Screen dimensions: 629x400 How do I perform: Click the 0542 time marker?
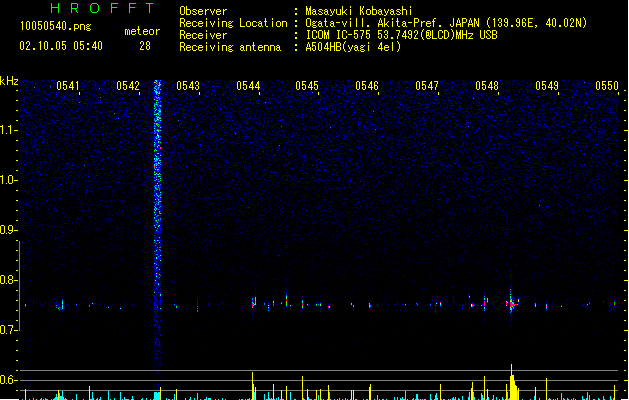coord(128,86)
